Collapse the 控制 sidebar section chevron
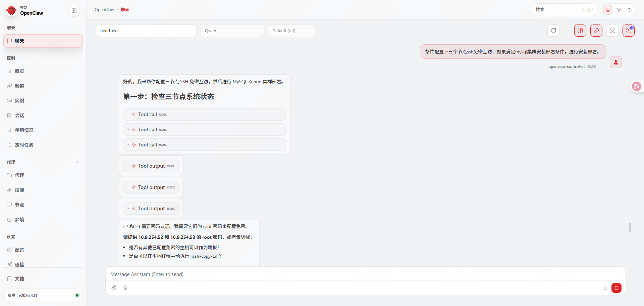 [x=77, y=58]
